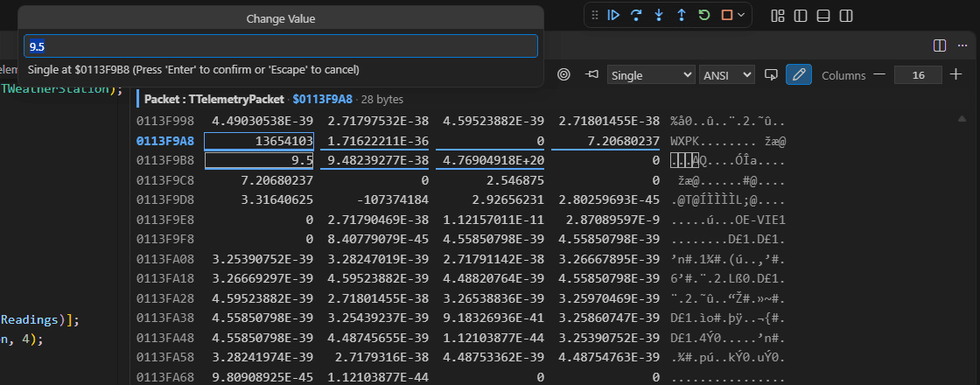
Task: Increase column count with plus
Action: tap(955, 75)
